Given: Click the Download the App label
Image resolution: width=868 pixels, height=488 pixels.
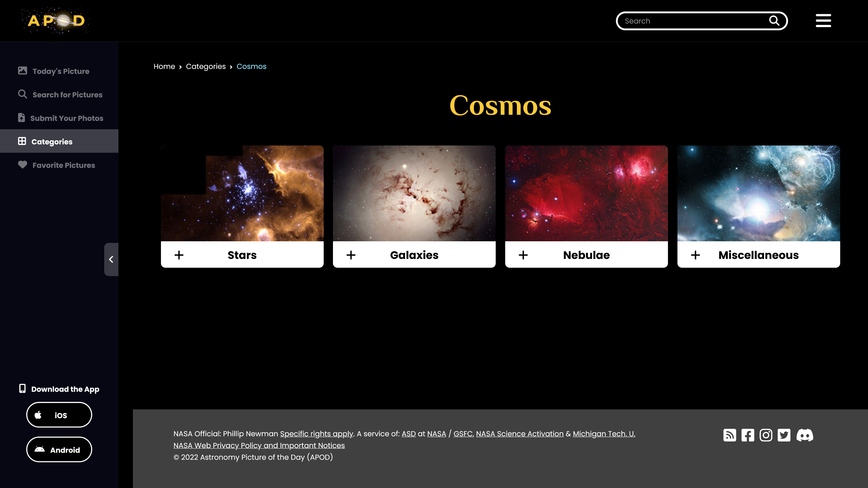Looking at the screenshot, I should [x=65, y=389].
